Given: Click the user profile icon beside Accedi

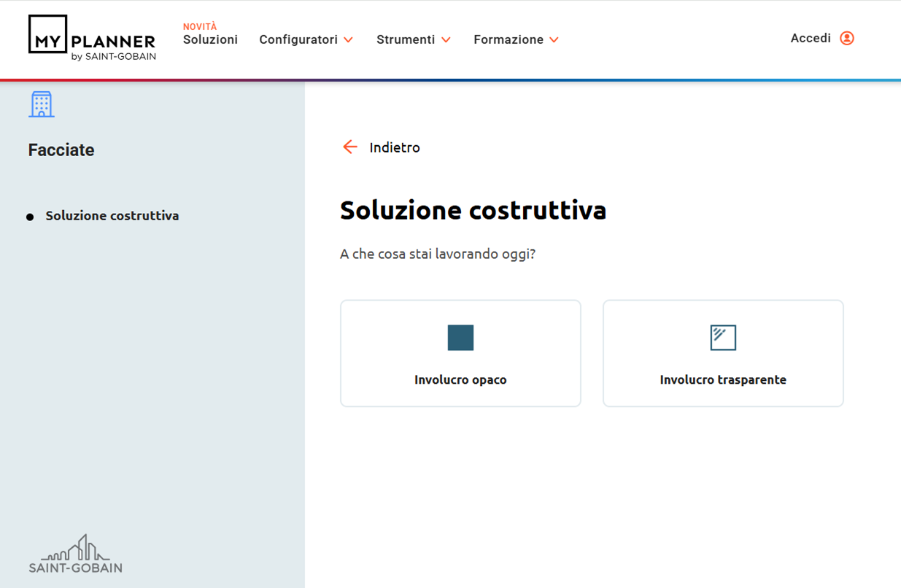Looking at the screenshot, I should pos(846,38).
